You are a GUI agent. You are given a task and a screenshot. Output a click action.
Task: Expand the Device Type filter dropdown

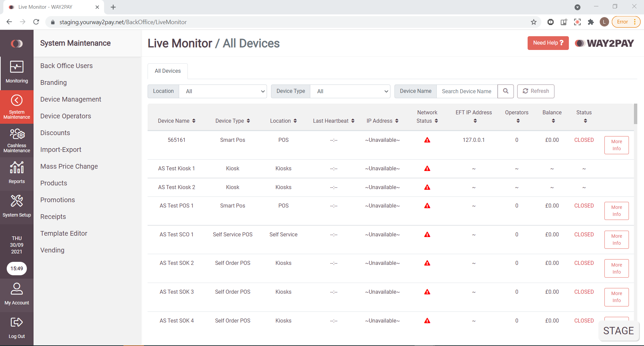351,91
